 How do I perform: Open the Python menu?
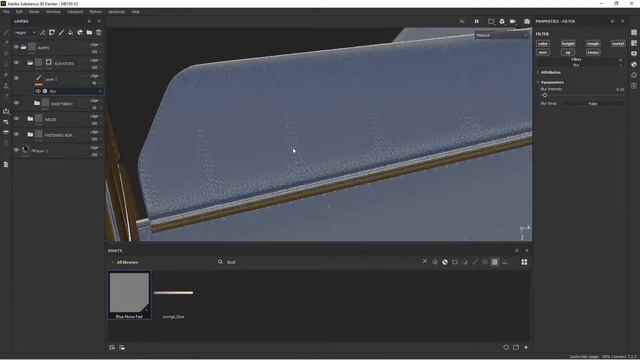(x=96, y=12)
